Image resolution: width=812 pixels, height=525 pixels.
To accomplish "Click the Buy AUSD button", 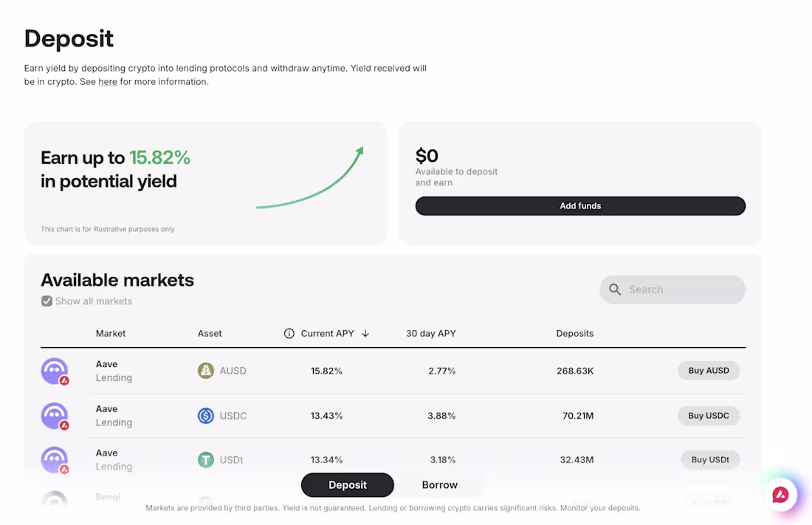I will (709, 371).
